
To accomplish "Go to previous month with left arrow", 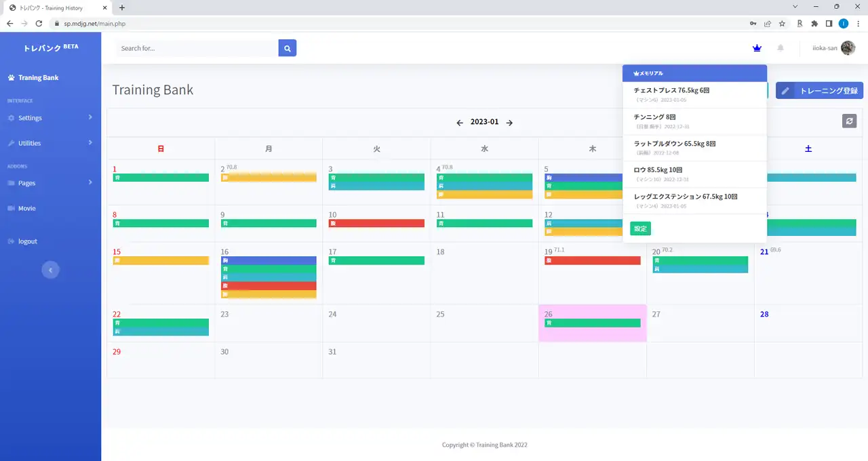I will (x=460, y=123).
